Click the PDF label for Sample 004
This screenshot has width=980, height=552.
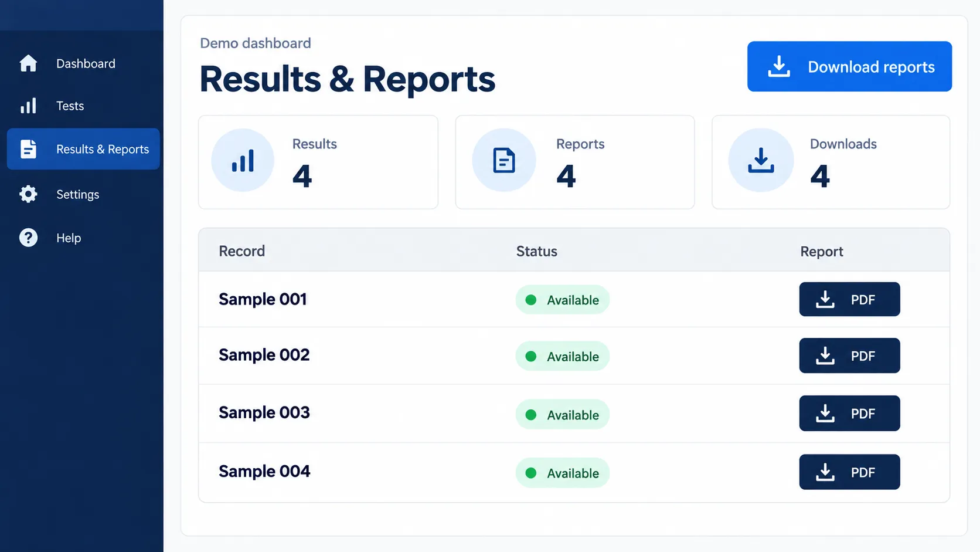point(863,472)
